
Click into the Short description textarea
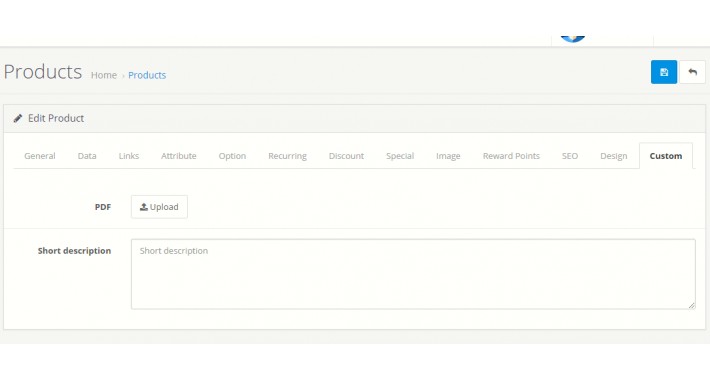pos(413,274)
